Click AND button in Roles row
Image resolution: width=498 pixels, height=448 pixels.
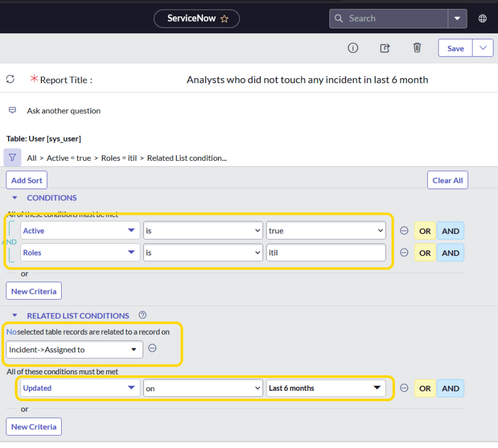tap(450, 253)
